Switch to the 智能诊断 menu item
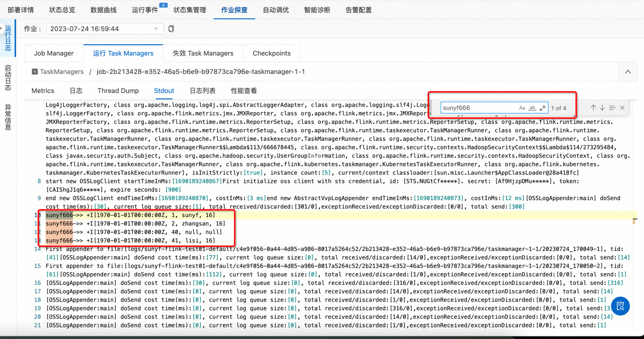The image size is (644, 339). coord(317,10)
